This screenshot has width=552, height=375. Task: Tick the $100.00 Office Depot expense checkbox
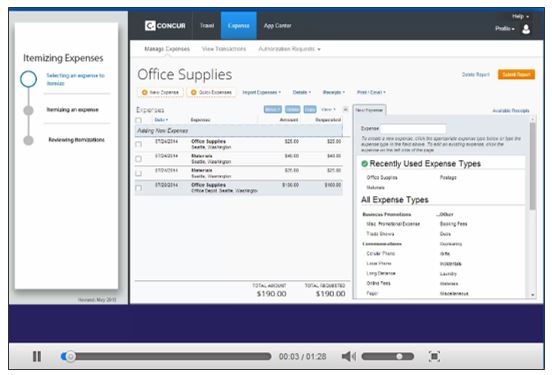click(139, 188)
